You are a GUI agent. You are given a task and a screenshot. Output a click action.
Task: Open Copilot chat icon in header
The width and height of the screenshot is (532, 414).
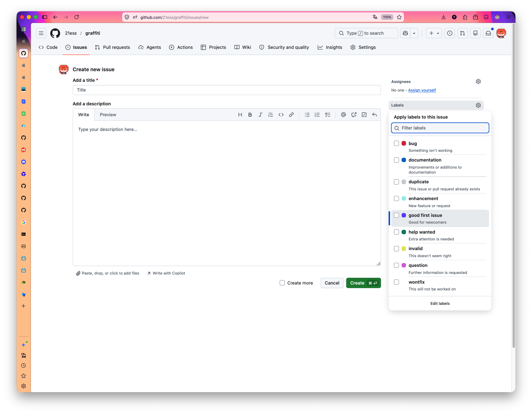pyautogui.click(x=405, y=33)
